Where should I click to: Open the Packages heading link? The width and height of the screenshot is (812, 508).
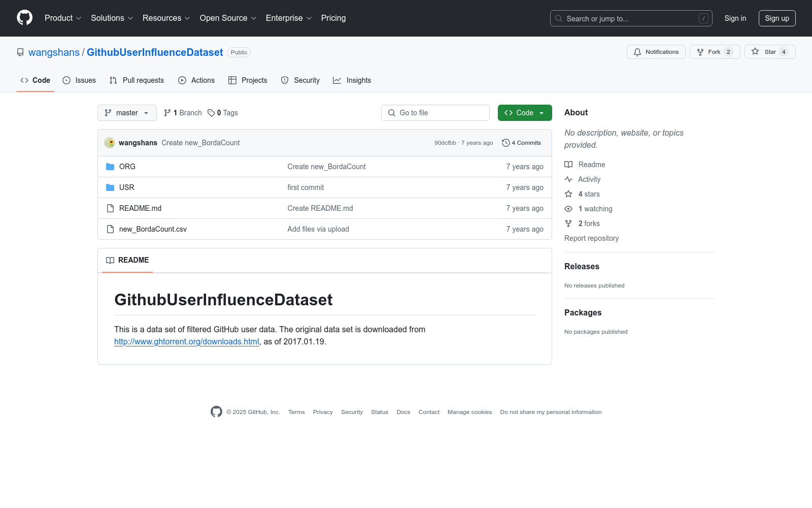pyautogui.click(x=583, y=312)
